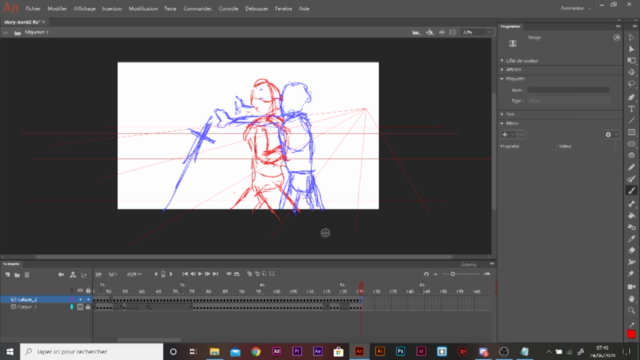The width and height of the screenshot is (640, 360).
Task: Toggle lock for all layers
Action: (88, 290)
